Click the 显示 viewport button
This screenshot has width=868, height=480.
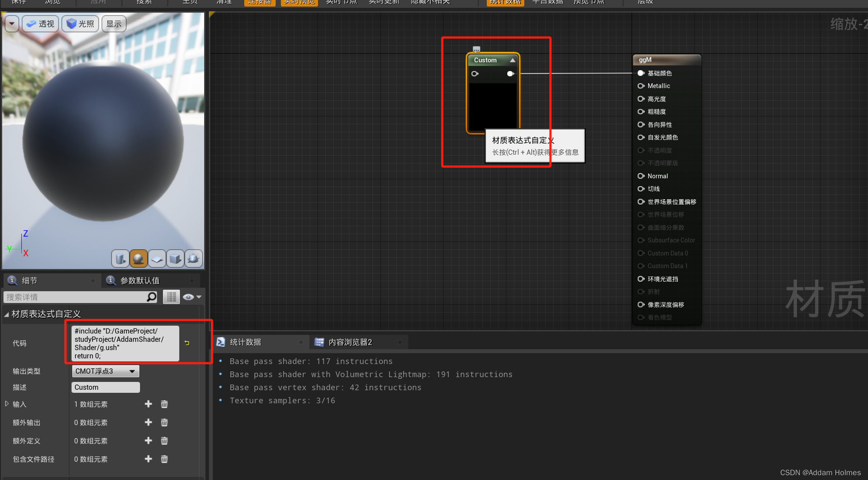click(114, 24)
